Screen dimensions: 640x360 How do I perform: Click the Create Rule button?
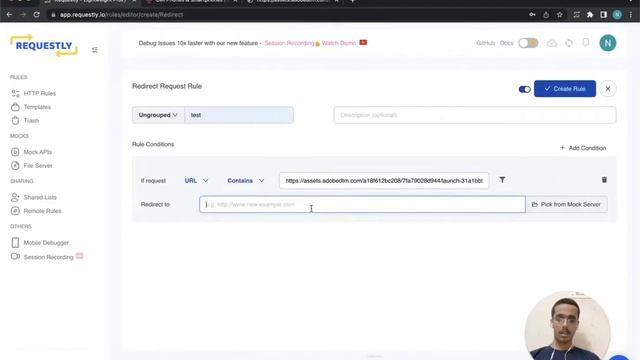pos(565,89)
